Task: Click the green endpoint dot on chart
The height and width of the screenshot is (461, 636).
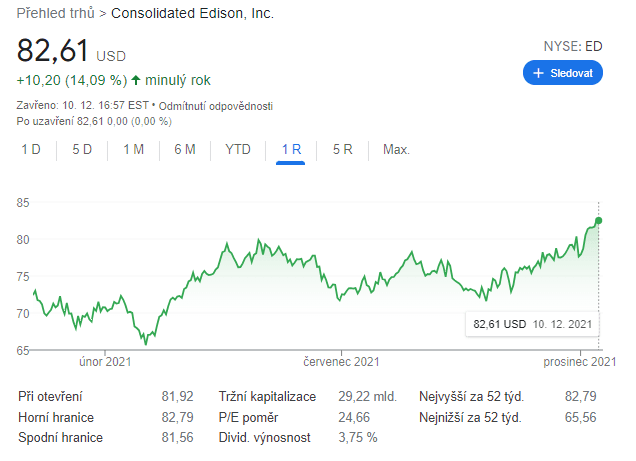Action: (x=598, y=220)
